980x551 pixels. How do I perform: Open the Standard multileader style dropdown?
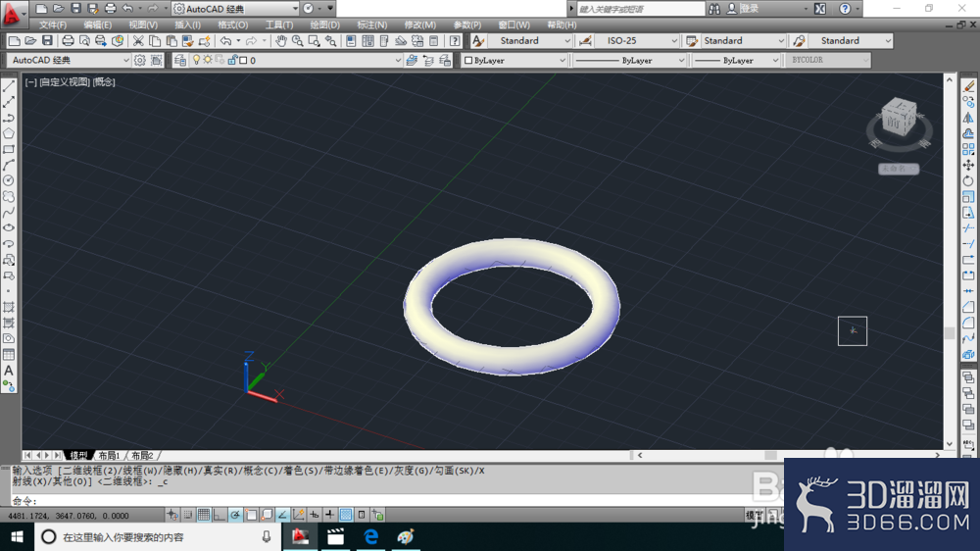[850, 40]
